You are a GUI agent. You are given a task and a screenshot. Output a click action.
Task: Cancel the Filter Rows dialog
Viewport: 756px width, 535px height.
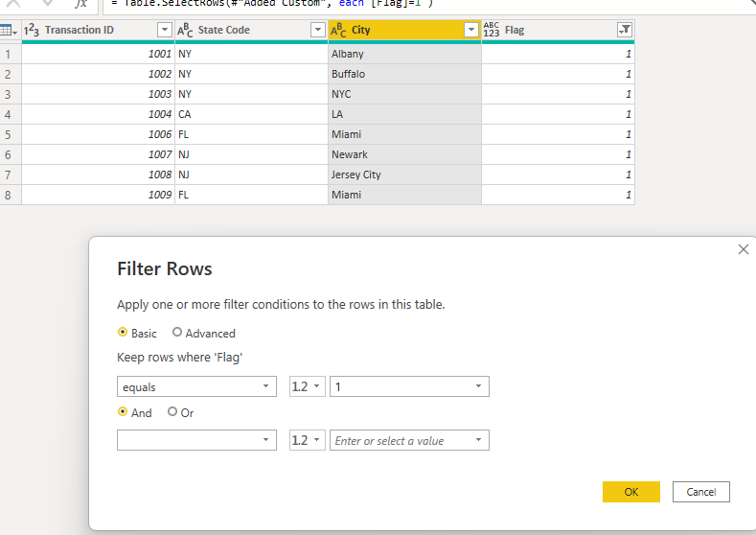[x=701, y=492]
